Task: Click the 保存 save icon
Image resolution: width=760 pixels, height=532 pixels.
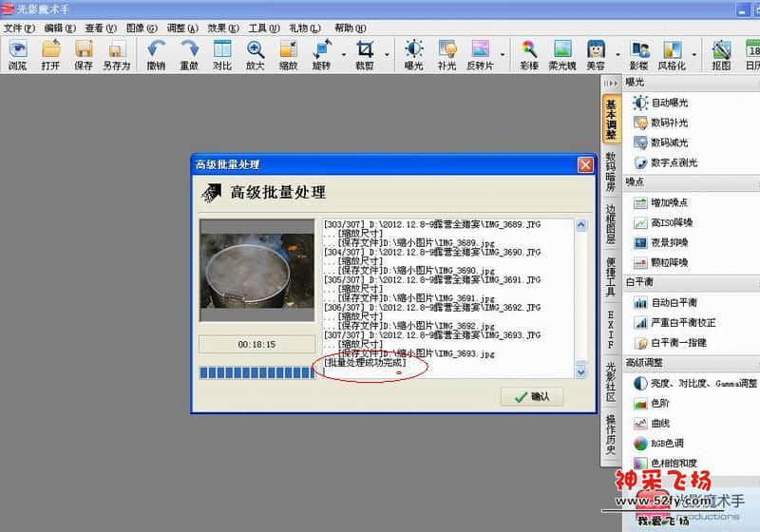Action: point(84,55)
